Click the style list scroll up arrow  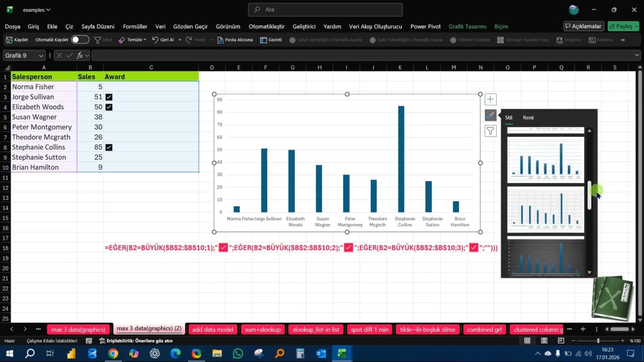click(590, 131)
